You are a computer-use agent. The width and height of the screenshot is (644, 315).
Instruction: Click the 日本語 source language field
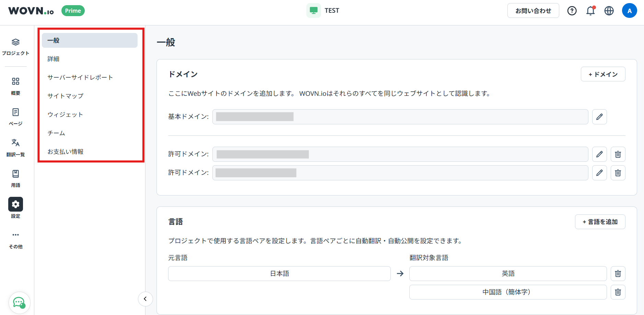pyautogui.click(x=279, y=273)
